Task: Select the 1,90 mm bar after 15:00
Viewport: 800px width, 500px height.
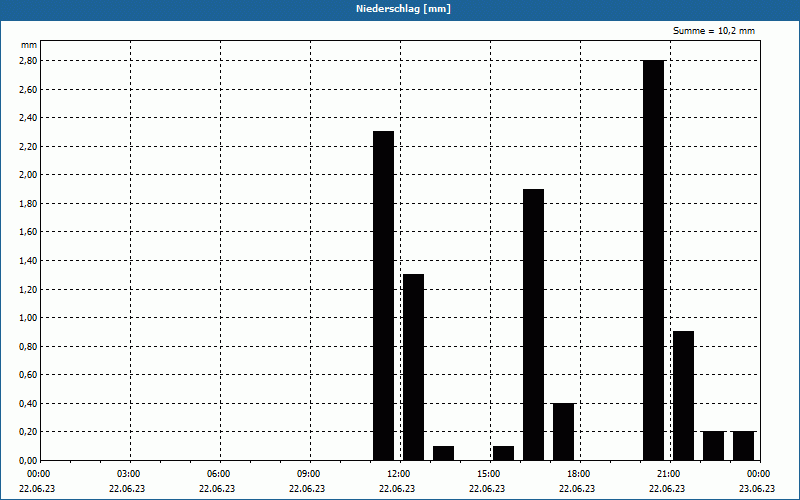Action: [x=534, y=324]
